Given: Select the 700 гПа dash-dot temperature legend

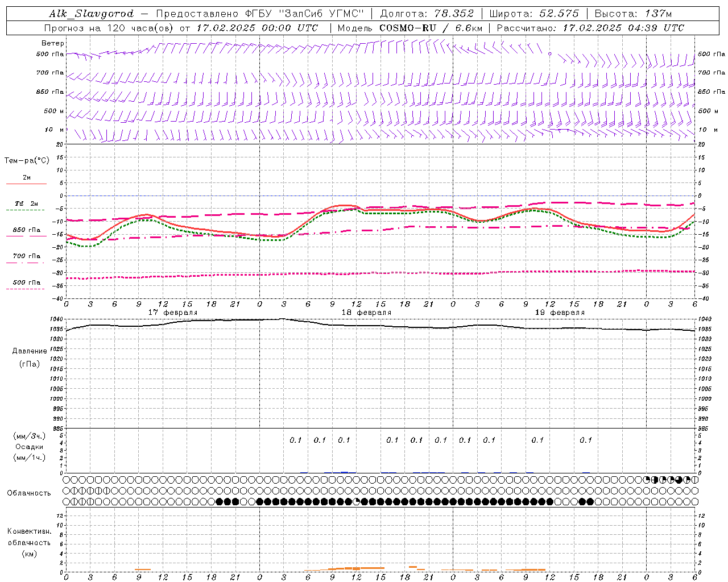Looking at the screenshot, I should [x=26, y=258].
